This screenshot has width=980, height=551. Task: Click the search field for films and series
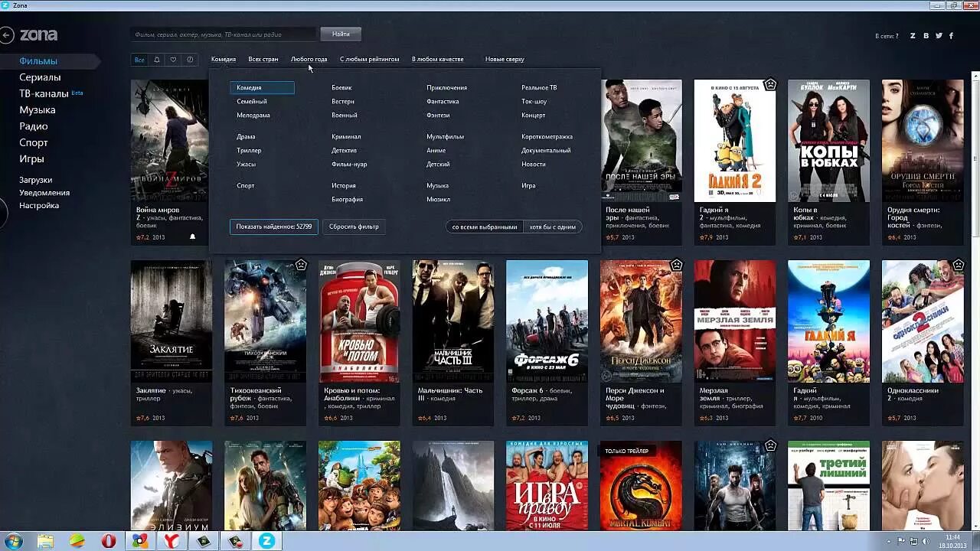223,34
